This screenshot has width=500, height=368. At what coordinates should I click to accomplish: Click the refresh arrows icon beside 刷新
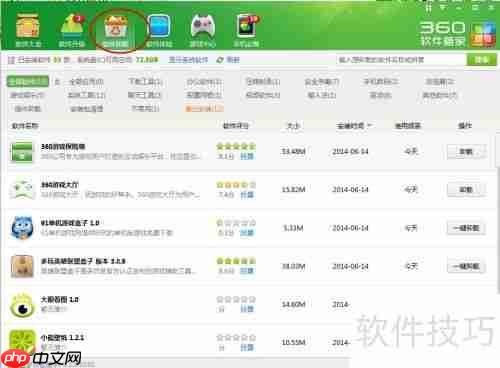[220, 60]
